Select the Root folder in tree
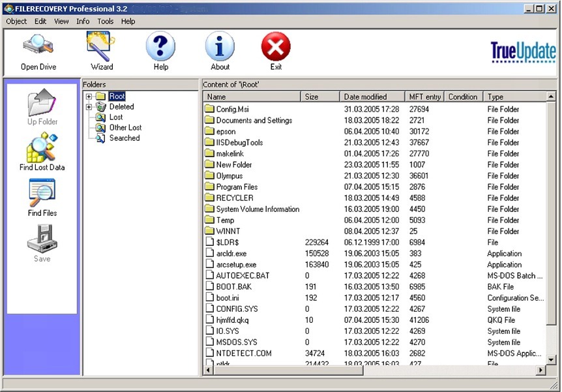 point(117,96)
